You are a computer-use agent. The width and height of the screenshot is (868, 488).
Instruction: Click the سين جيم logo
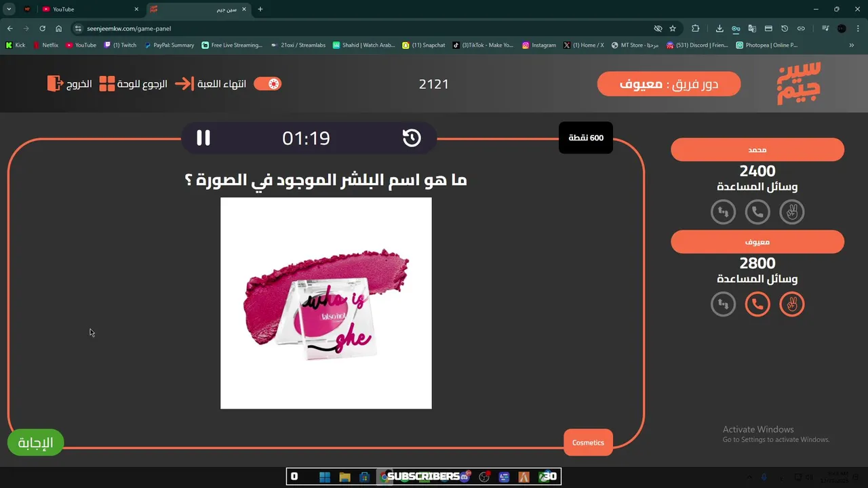point(799,83)
